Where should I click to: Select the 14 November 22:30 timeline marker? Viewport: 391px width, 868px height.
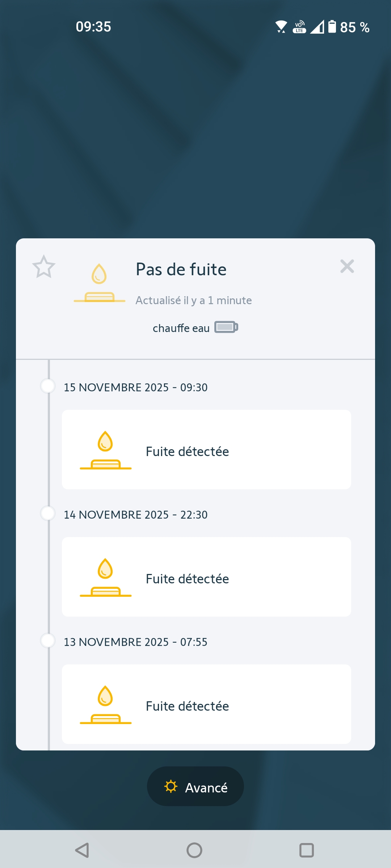[x=48, y=513]
